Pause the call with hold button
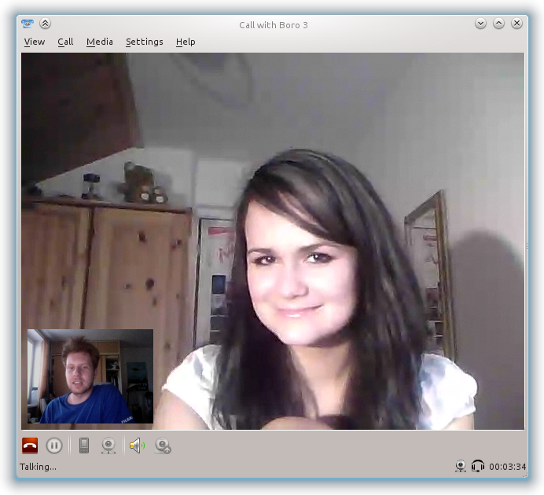 (54, 446)
